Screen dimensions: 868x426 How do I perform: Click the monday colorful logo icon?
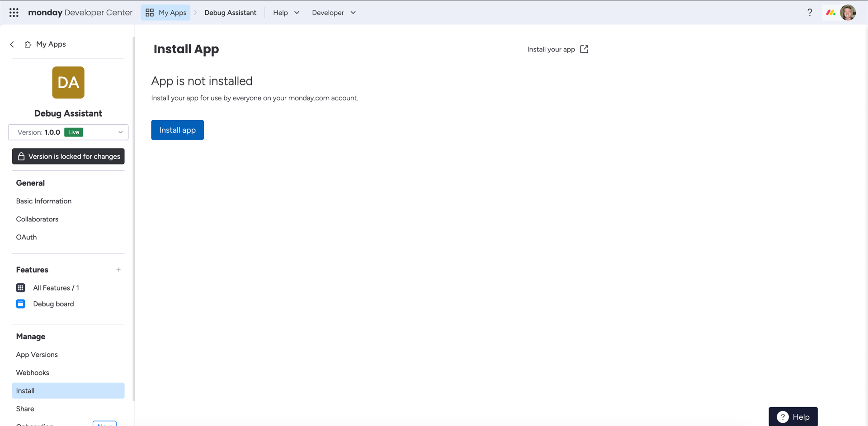tap(830, 13)
